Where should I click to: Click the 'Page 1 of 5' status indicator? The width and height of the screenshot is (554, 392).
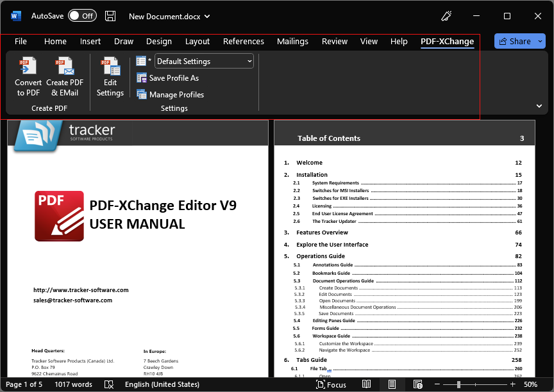coord(24,384)
